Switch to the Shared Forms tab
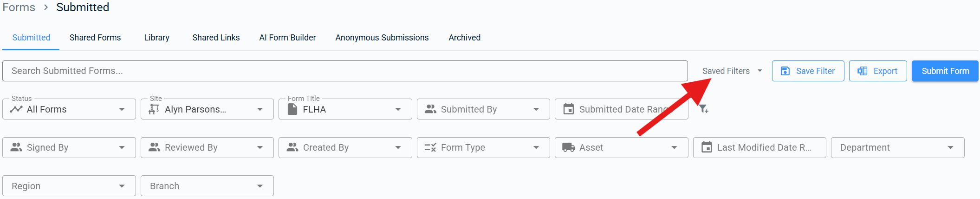 pyautogui.click(x=95, y=38)
